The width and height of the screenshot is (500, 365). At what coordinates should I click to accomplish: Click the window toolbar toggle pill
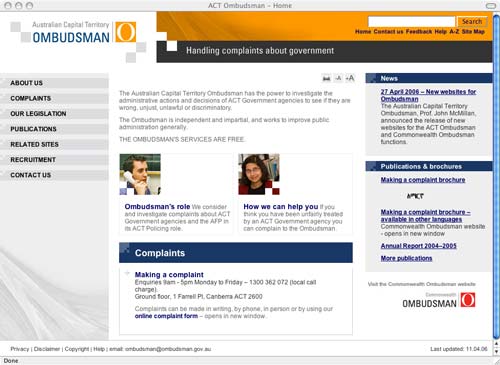(491, 6)
